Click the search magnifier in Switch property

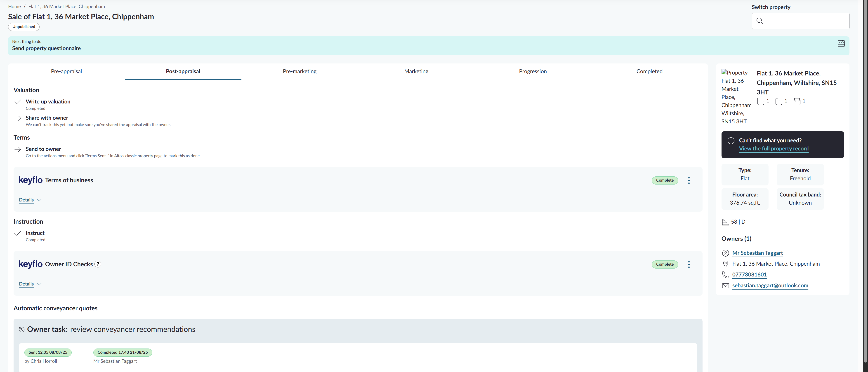[x=759, y=21]
